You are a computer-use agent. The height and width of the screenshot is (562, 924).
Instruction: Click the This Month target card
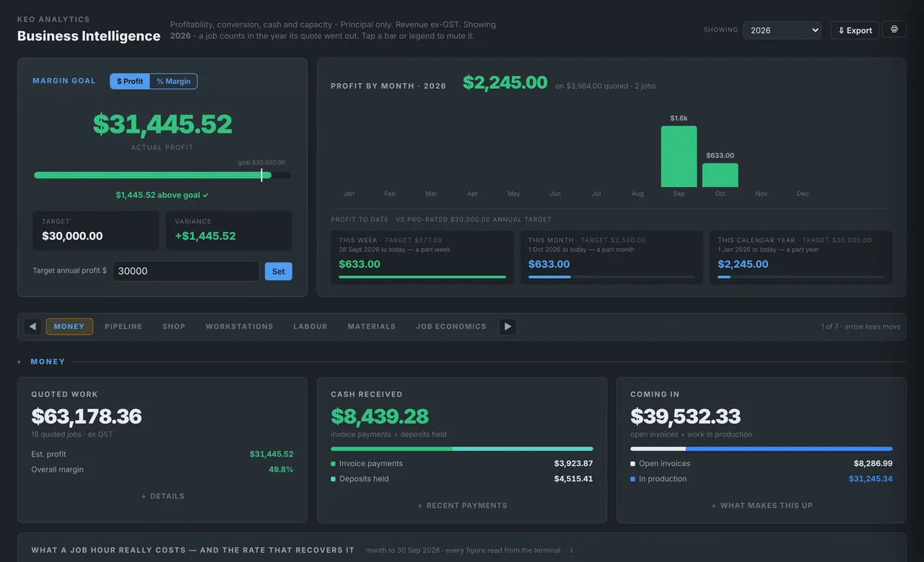(611, 257)
